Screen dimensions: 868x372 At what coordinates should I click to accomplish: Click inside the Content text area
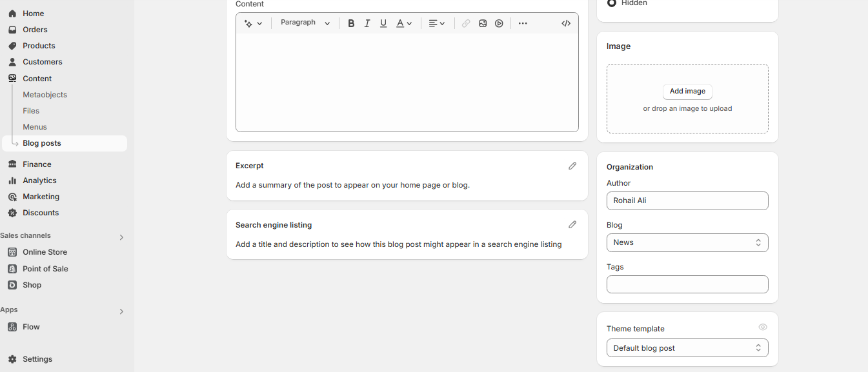[x=407, y=83]
